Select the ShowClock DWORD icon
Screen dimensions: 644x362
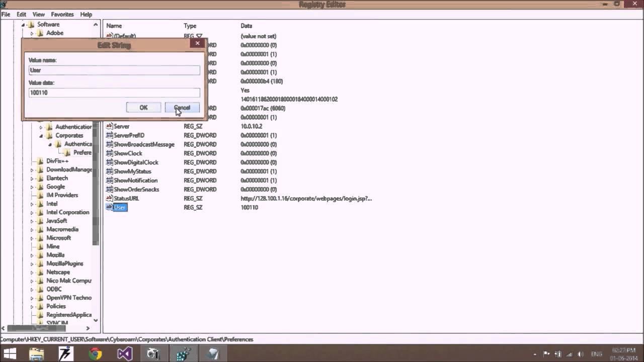click(109, 153)
